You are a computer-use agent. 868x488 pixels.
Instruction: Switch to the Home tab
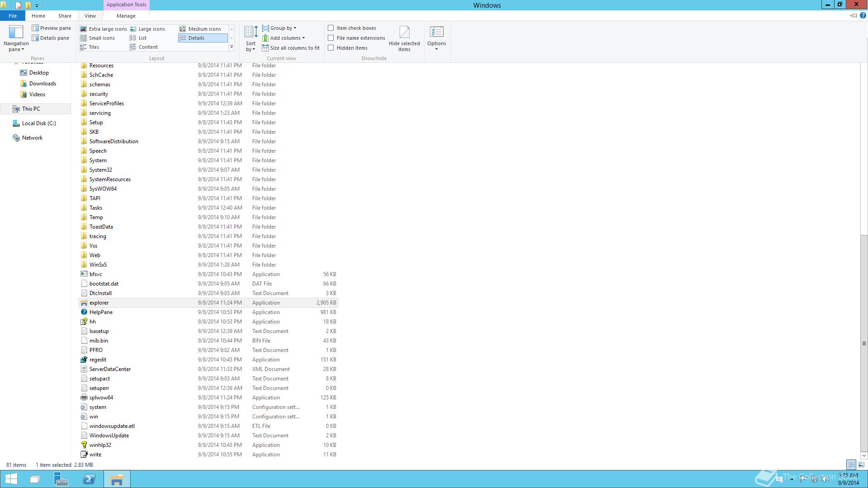[x=38, y=16]
